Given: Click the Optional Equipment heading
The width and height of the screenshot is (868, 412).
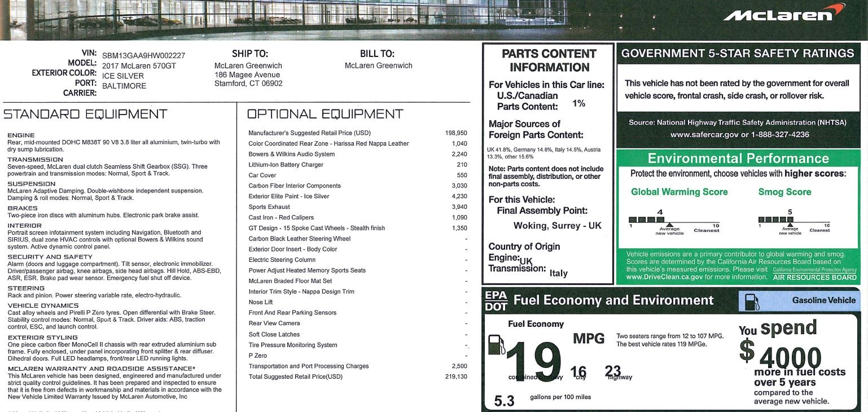Looking at the screenshot, I should click(x=325, y=115).
